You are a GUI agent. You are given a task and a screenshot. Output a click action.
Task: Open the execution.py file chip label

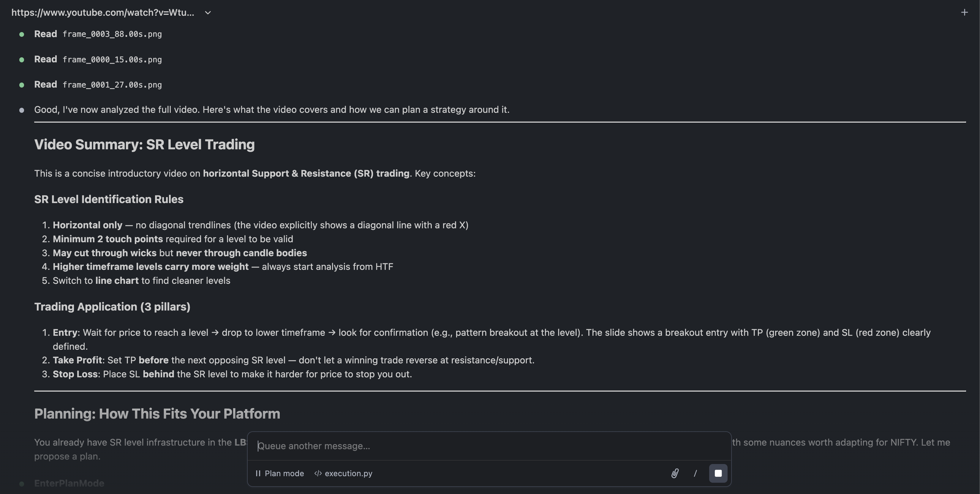[348, 474]
